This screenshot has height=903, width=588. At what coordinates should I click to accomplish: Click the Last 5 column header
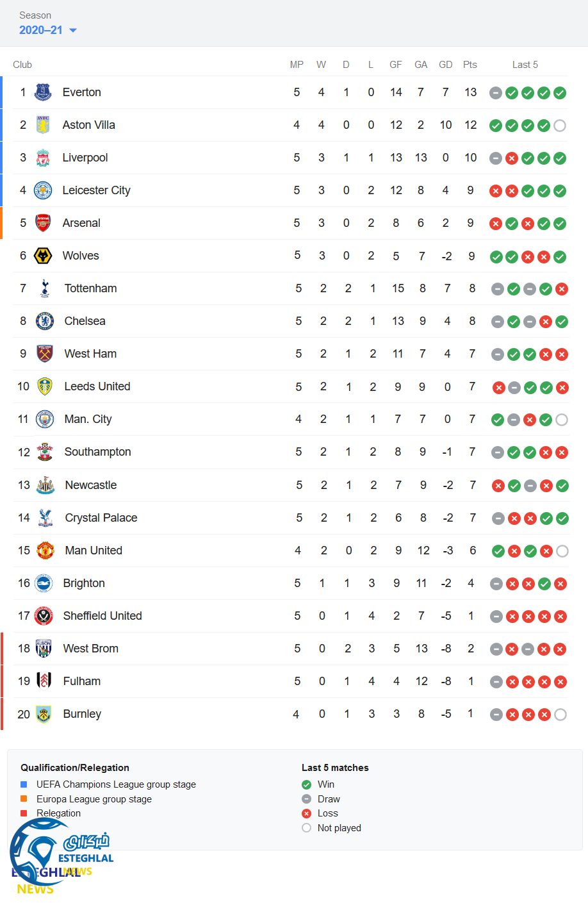pyautogui.click(x=525, y=65)
